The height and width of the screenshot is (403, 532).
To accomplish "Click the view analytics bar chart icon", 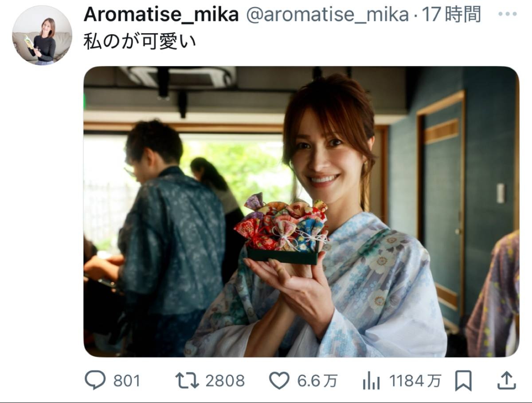I will [371, 381].
